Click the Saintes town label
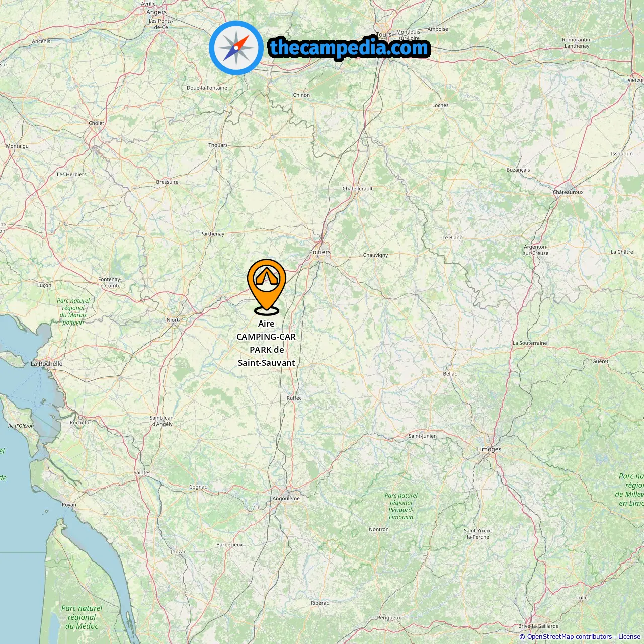The image size is (644, 644). (142, 473)
